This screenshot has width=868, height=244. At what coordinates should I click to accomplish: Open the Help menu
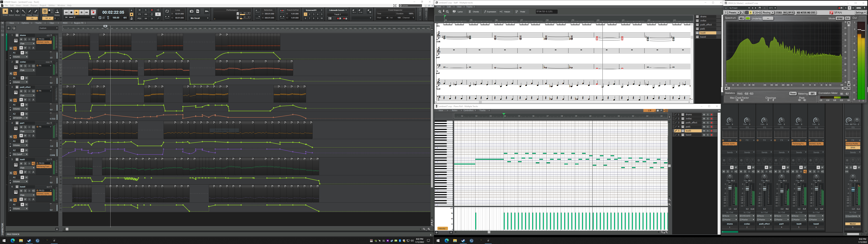[69, 5]
